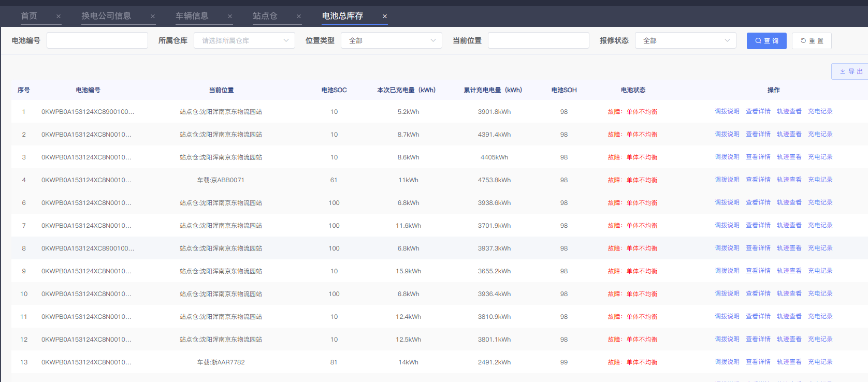The height and width of the screenshot is (382, 868).
Task: Open 查看详情 for row 7
Action: coord(758,225)
